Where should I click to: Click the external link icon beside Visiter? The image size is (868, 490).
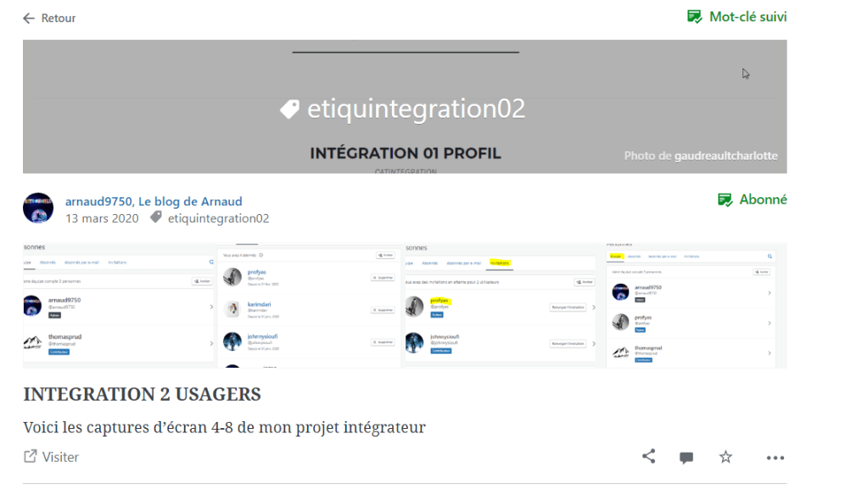[31, 457]
